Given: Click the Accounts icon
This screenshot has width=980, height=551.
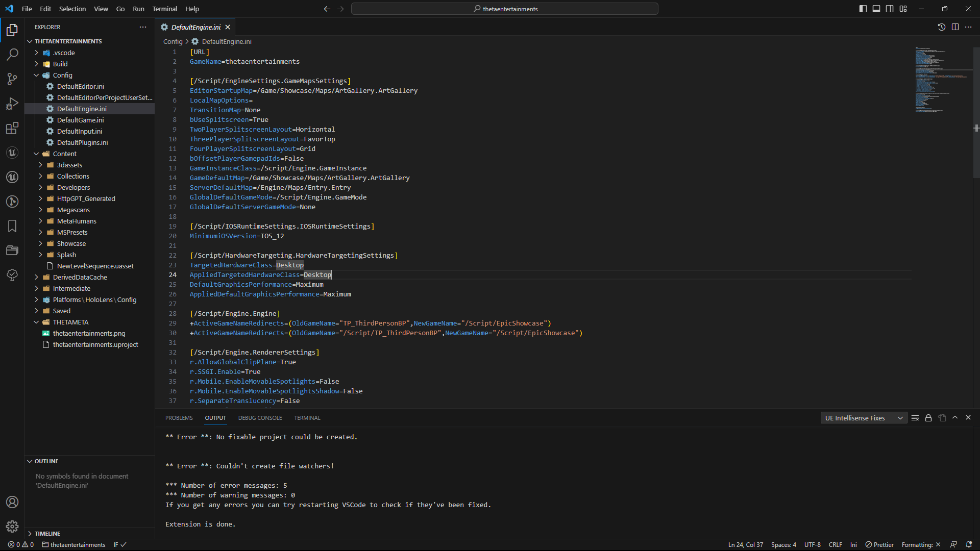Looking at the screenshot, I should point(12,502).
